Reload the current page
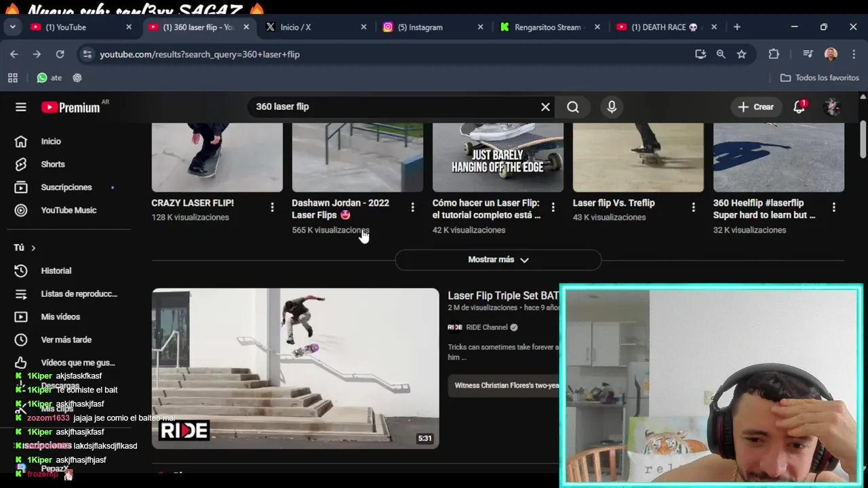The width and height of the screenshot is (868, 488). tap(60, 54)
